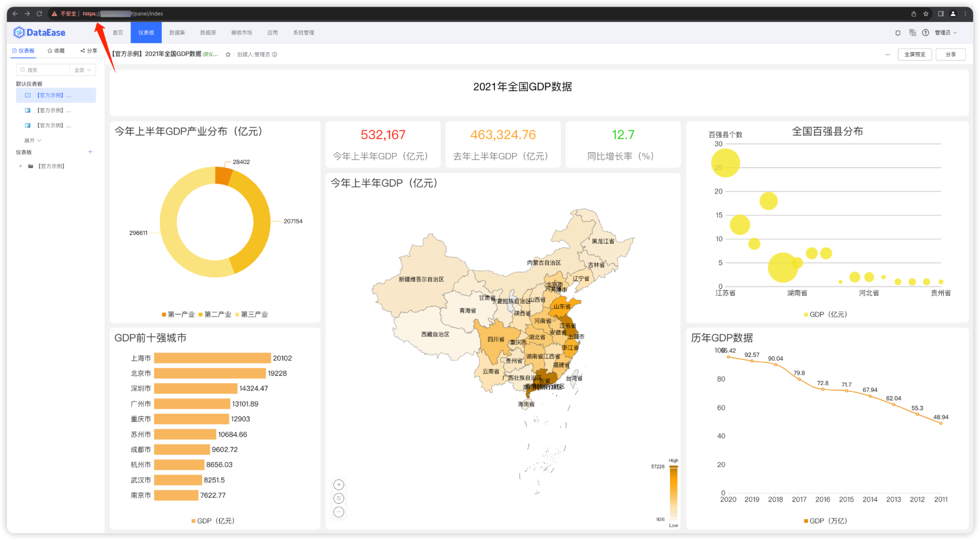
Task: Switch to the 分享 sidebar tab
Action: tap(89, 51)
